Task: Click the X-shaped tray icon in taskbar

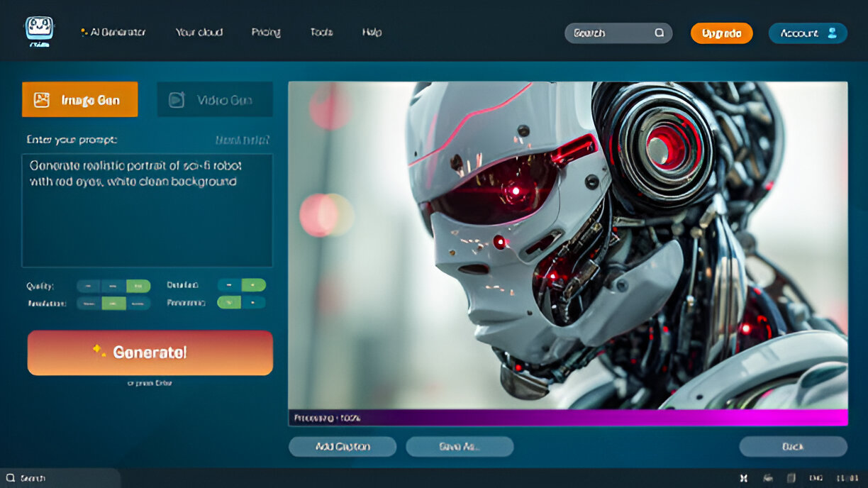Action: (x=743, y=478)
